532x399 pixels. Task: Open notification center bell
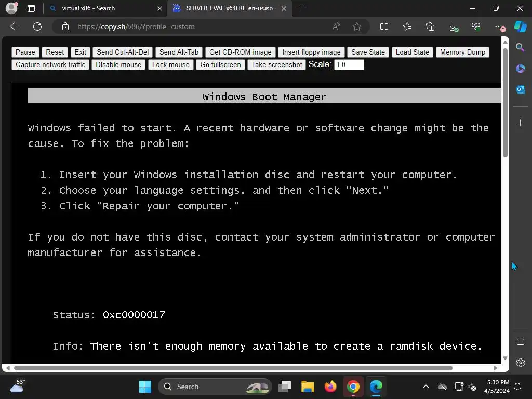tap(518, 387)
